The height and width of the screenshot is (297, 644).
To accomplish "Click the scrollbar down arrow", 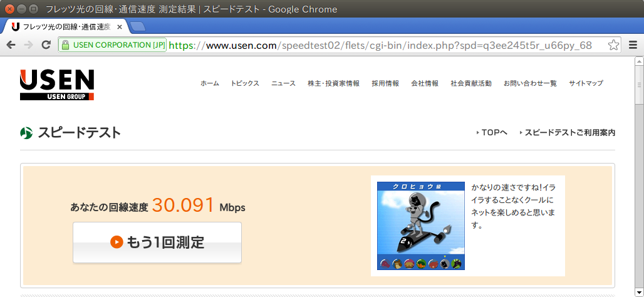I will (x=639, y=293).
